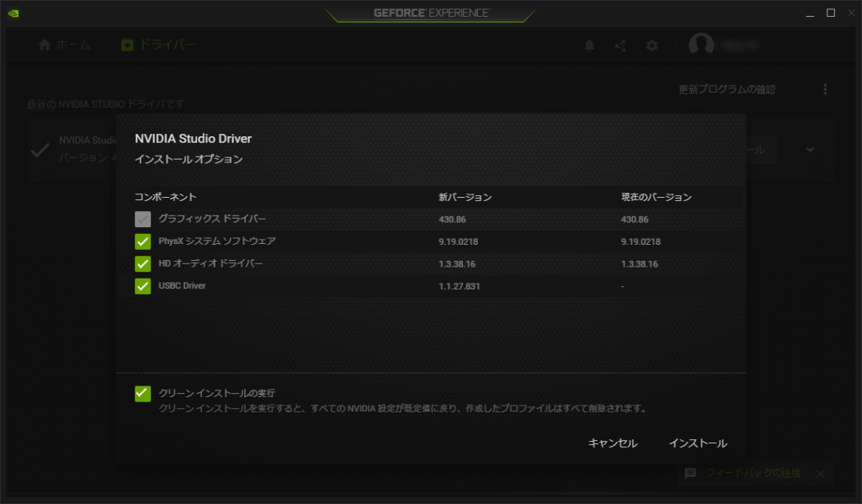Expand the driver details chevron
This screenshot has width=862, height=504.
810,150
